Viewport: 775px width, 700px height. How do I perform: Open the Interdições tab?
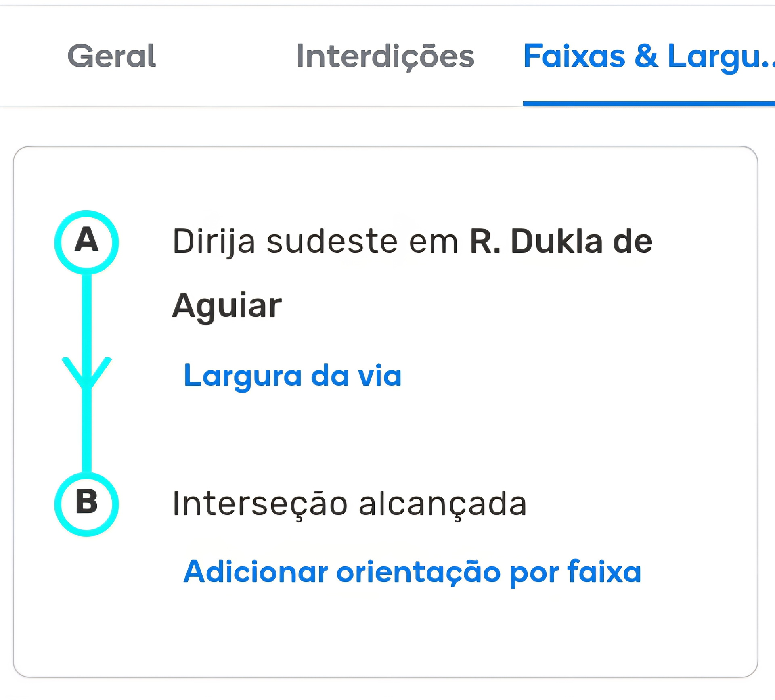[385, 56]
